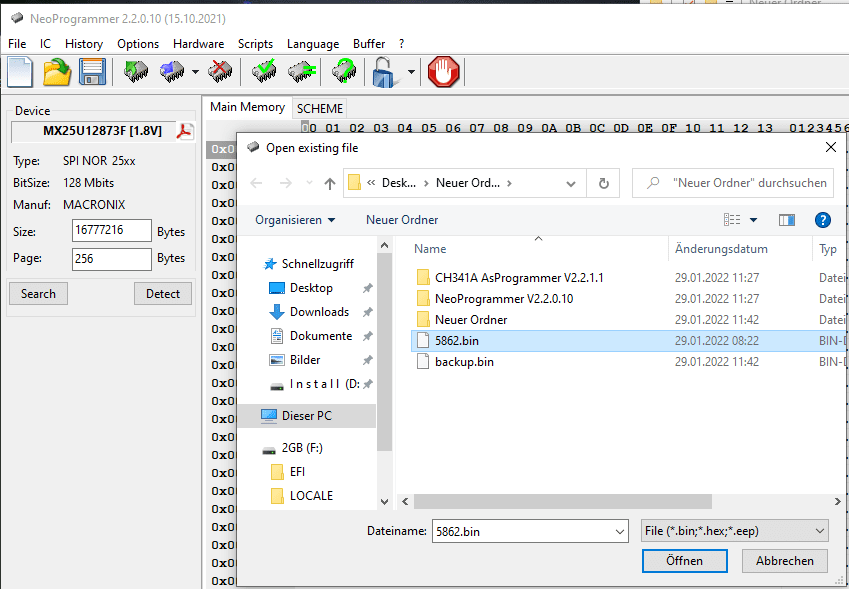The width and height of the screenshot is (849, 589).
Task: Select Desktop in quick access
Action: [x=311, y=287]
